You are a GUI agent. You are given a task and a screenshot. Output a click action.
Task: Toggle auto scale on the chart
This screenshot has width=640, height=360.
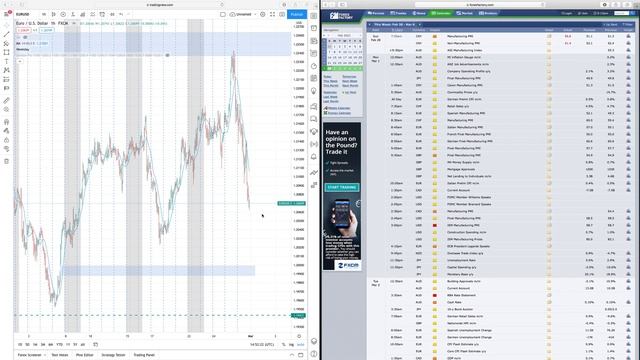coord(300,344)
